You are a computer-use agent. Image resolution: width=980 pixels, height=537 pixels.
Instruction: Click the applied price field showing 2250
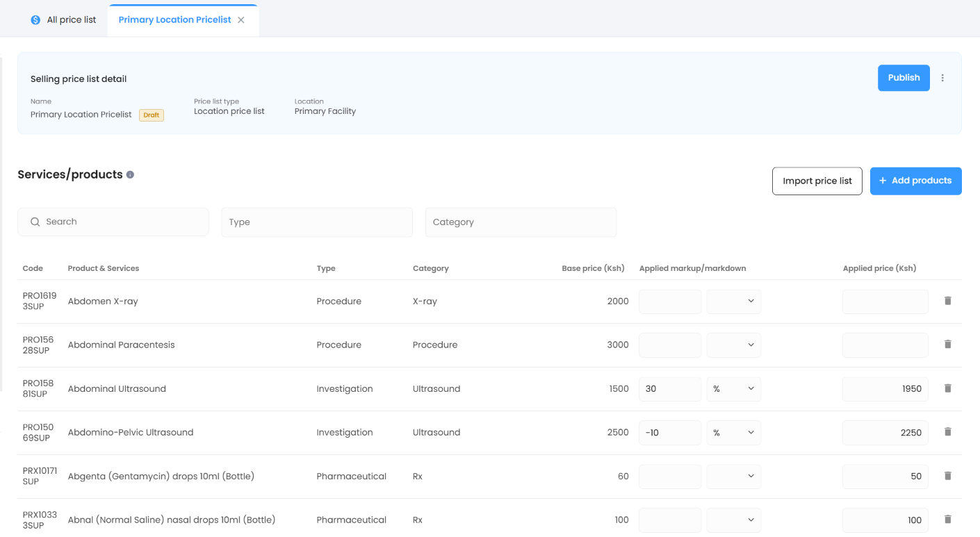coord(885,433)
